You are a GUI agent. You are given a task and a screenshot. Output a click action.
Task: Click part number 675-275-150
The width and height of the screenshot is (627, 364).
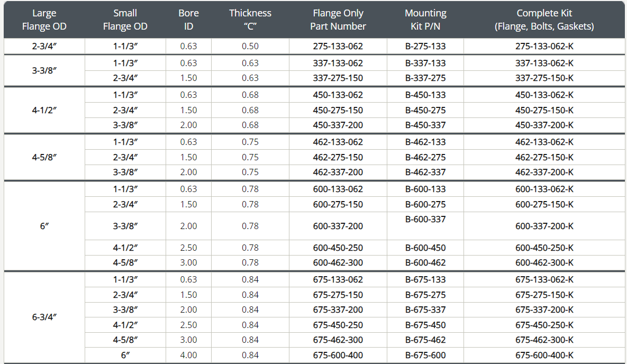click(x=338, y=295)
